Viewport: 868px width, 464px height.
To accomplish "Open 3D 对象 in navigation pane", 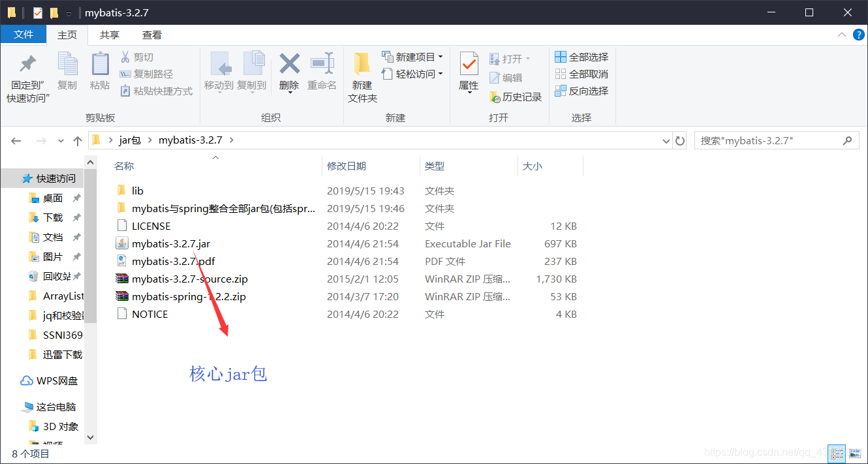I will pos(54,426).
